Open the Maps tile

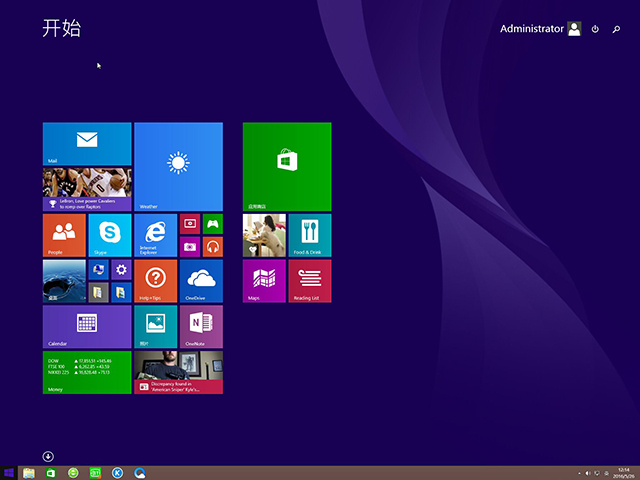pos(264,281)
